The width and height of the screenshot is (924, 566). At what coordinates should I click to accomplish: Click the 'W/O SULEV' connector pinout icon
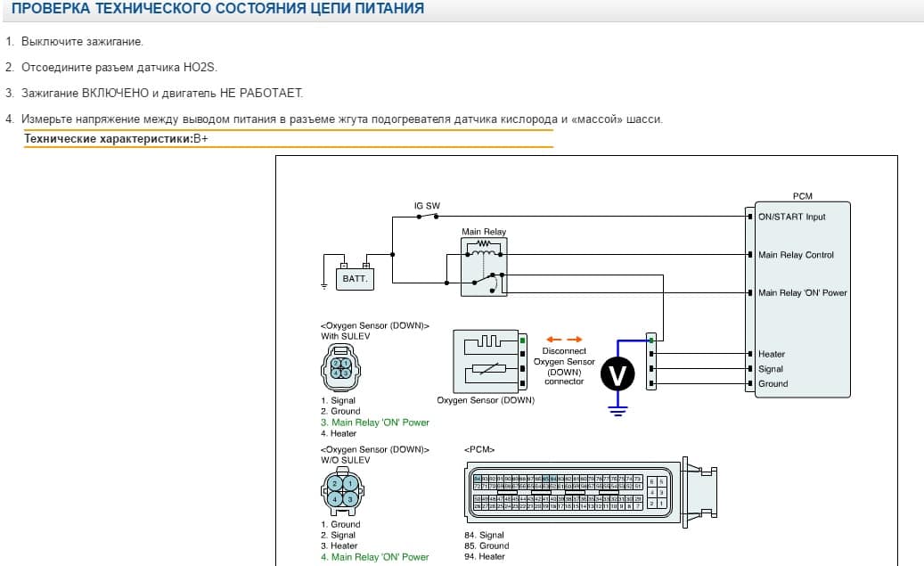(342, 492)
